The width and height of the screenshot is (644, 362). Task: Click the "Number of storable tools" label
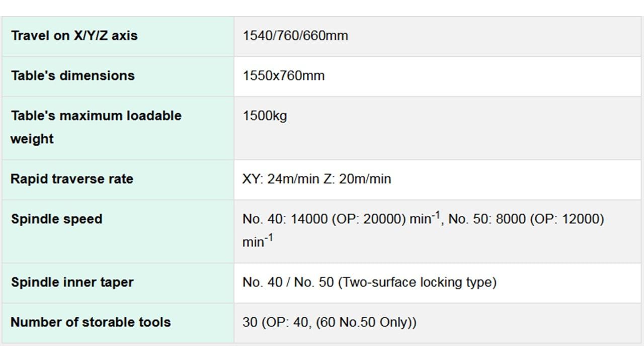coord(91,322)
